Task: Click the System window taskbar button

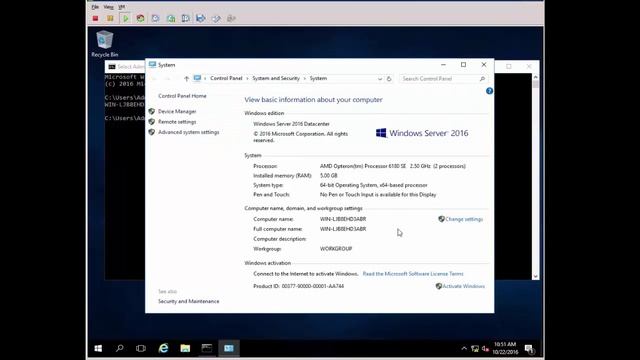Action: tap(229, 349)
